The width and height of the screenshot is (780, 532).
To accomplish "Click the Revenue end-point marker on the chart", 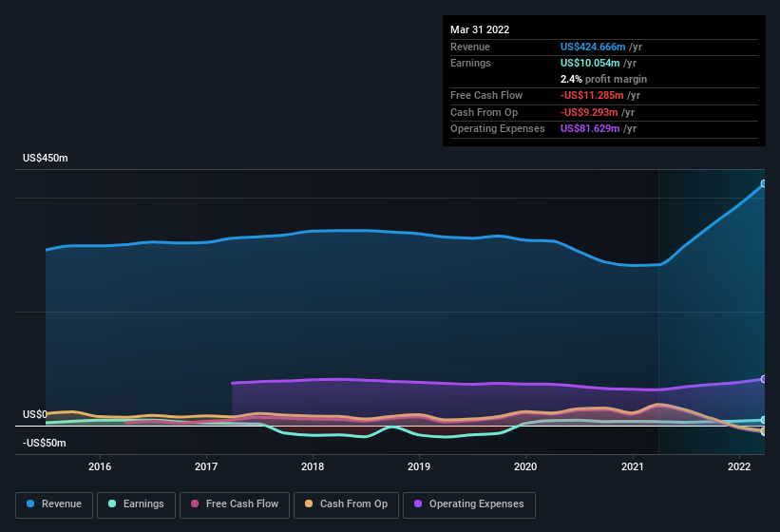I will [x=764, y=183].
